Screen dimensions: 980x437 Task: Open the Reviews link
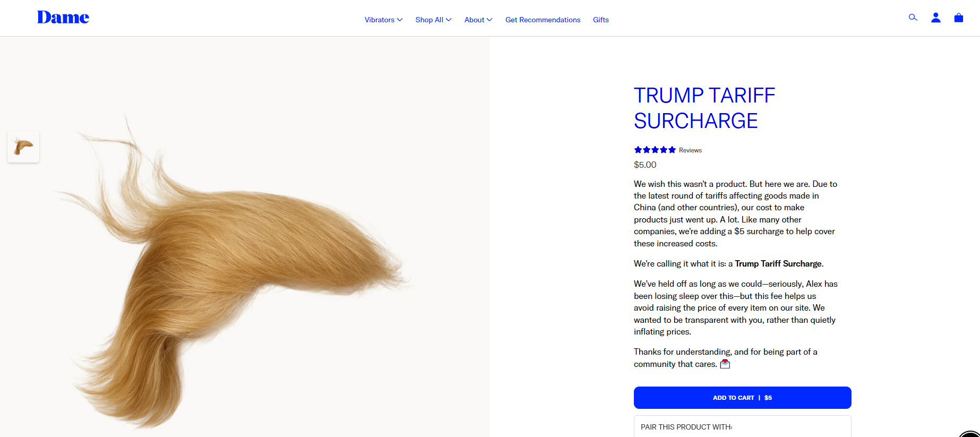(690, 150)
